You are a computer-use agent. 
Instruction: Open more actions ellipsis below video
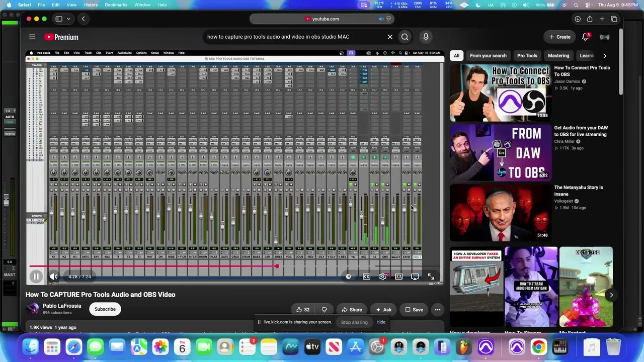(438, 310)
